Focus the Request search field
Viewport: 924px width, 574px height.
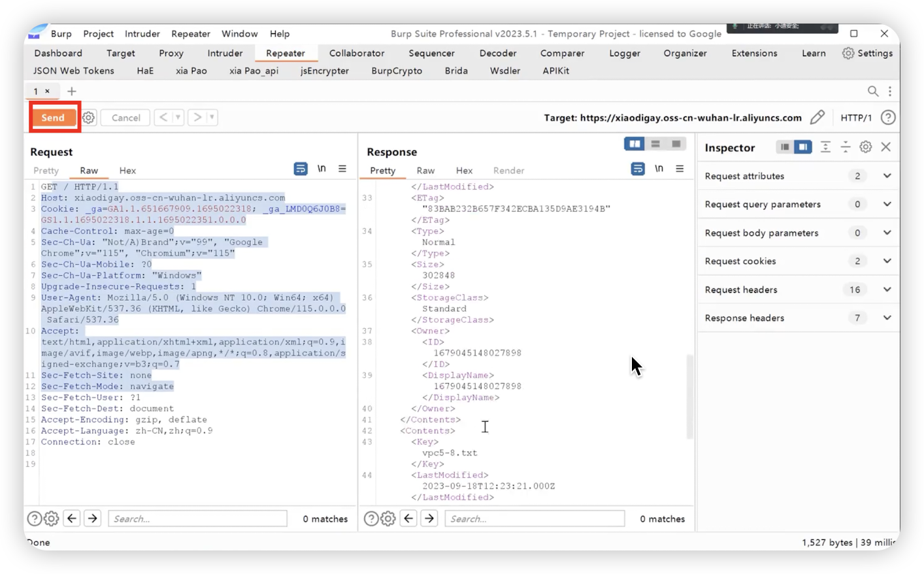[197, 518]
